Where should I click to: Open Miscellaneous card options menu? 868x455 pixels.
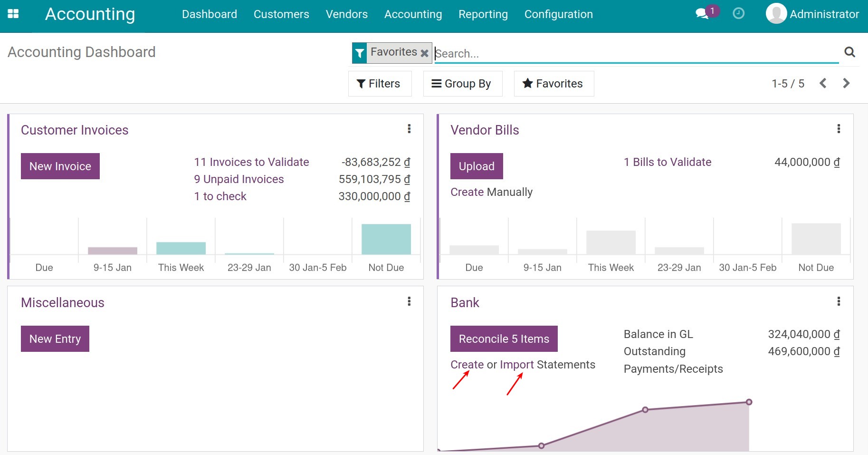[x=409, y=301]
